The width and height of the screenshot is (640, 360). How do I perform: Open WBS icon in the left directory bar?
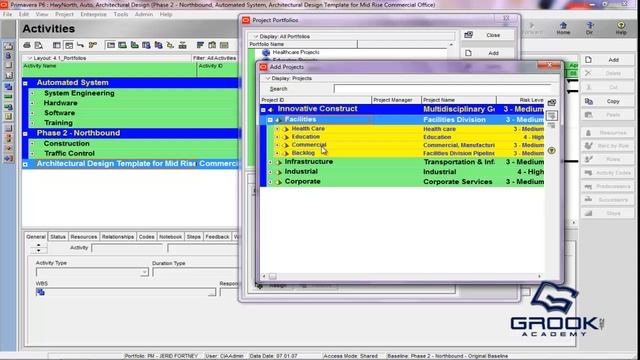pyautogui.click(x=8, y=87)
